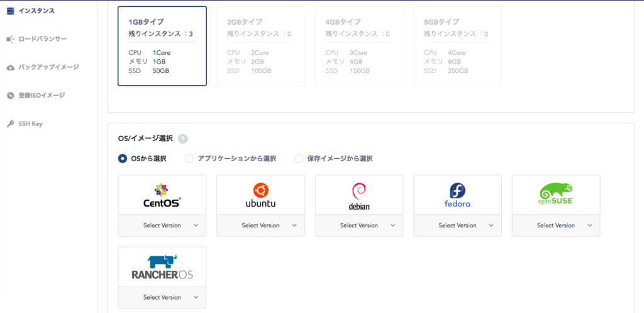This screenshot has height=313, width=644.
Task: Open the openSUSE Select Version dropdown
Action: 556,225
